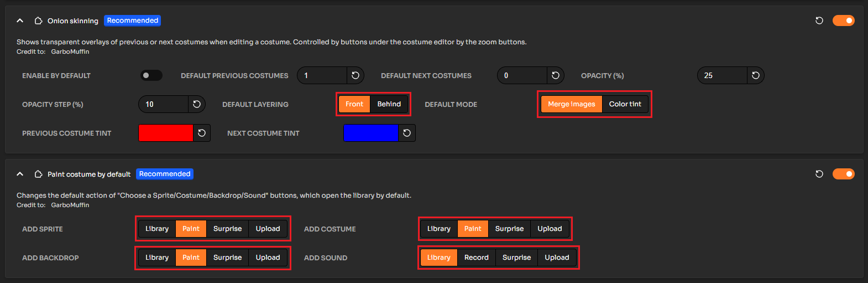Click the DEFAULT LAYERING label
This screenshot has height=283, width=868.
pyautogui.click(x=255, y=104)
